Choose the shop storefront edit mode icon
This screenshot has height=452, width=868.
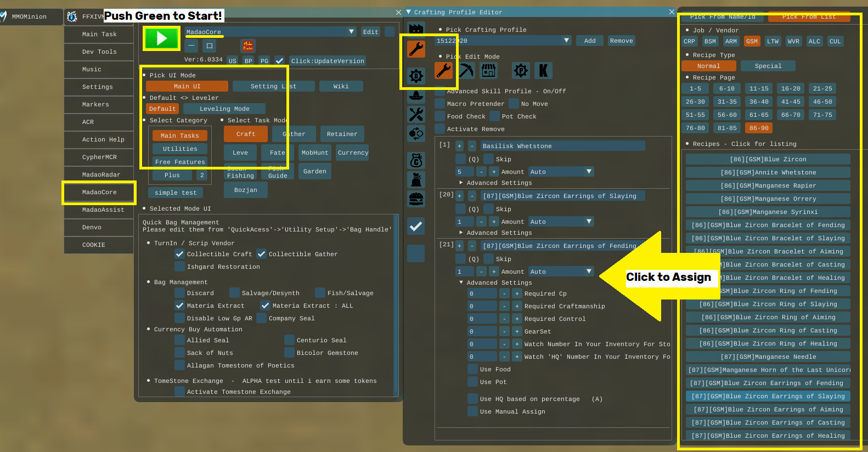click(488, 70)
